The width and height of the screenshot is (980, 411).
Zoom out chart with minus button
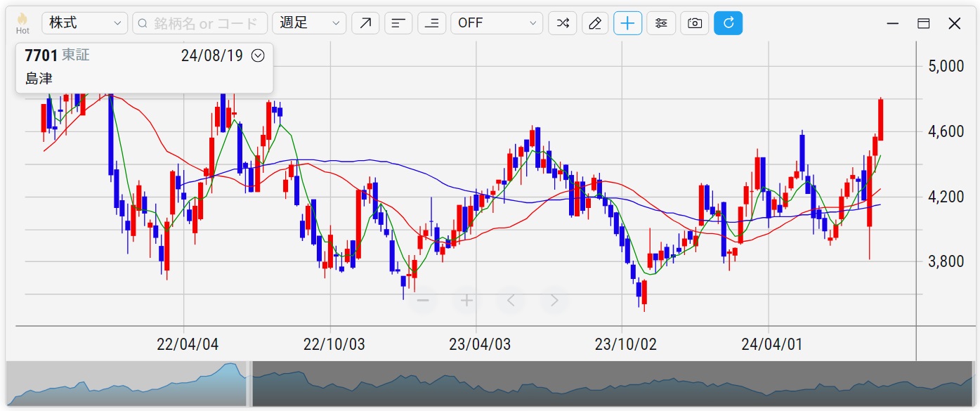pyautogui.click(x=423, y=301)
